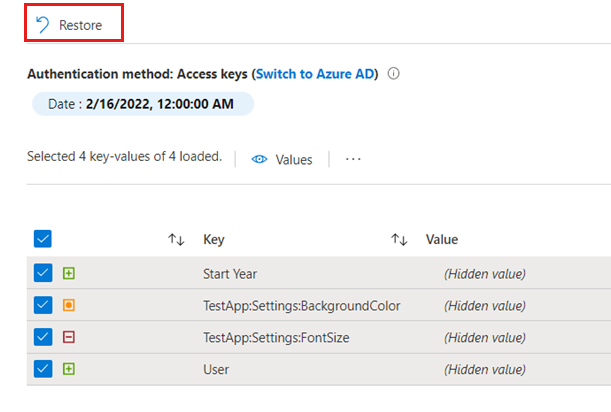Click orange modified icon for BackgroundColor row
611x412 pixels.
click(x=69, y=305)
